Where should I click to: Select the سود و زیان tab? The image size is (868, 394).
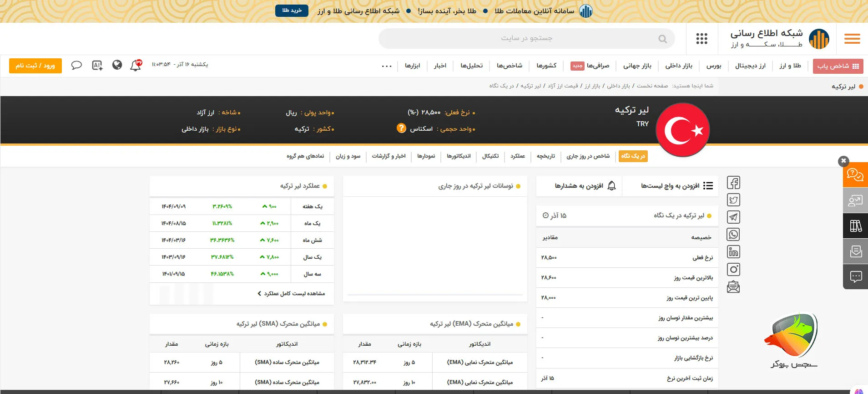(x=348, y=156)
